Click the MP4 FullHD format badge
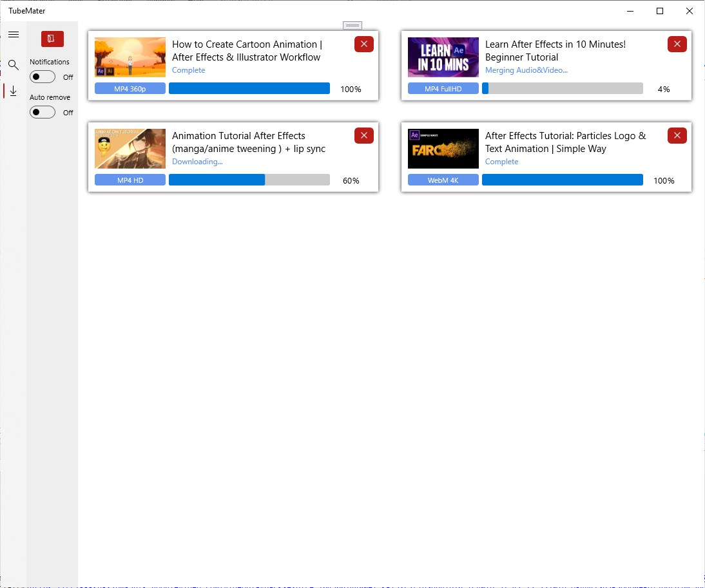 pyautogui.click(x=443, y=88)
